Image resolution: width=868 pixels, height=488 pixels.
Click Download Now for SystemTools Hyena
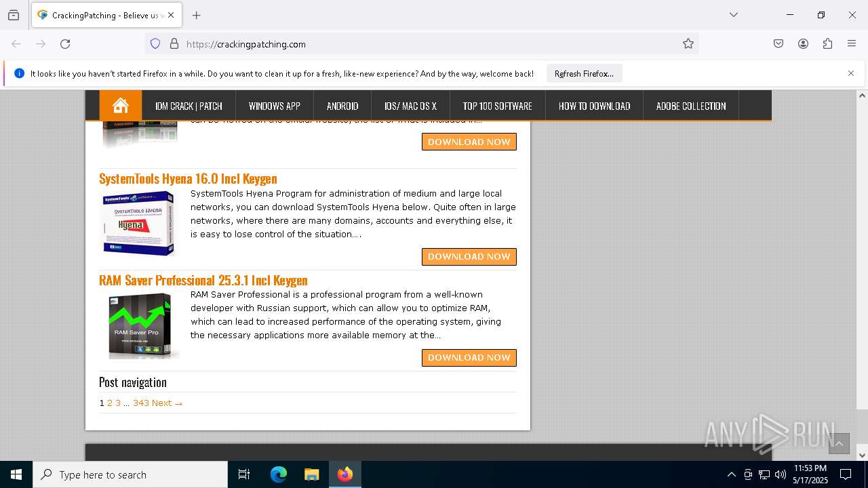(469, 256)
